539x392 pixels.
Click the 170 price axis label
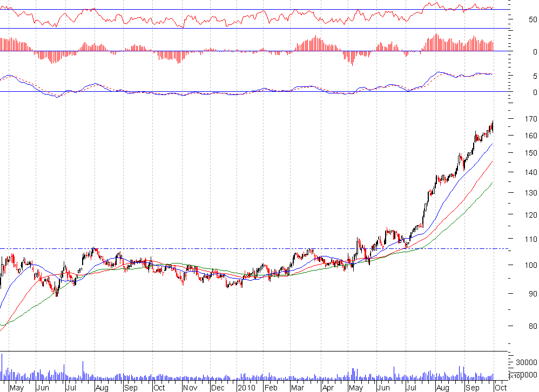point(531,119)
